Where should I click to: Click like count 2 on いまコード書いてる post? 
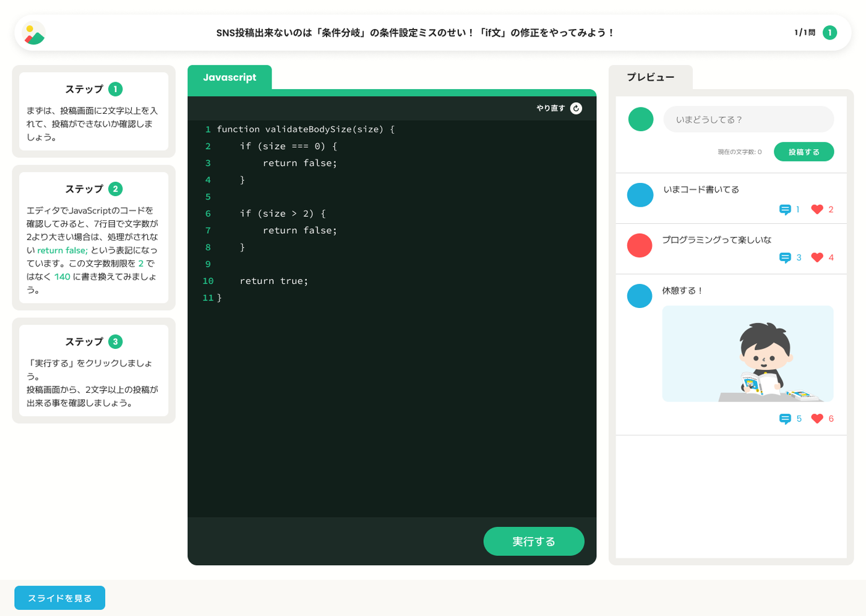pos(831,210)
